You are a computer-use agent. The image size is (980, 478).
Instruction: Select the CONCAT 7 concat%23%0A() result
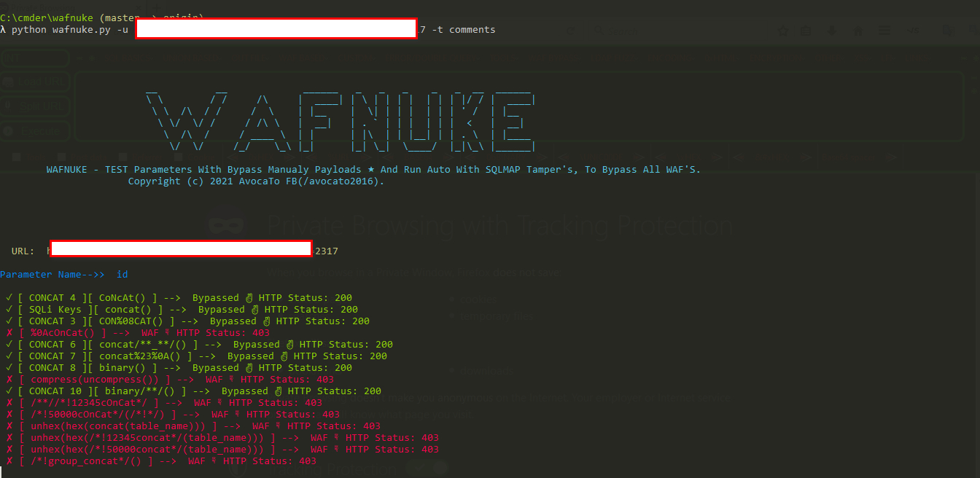point(196,356)
